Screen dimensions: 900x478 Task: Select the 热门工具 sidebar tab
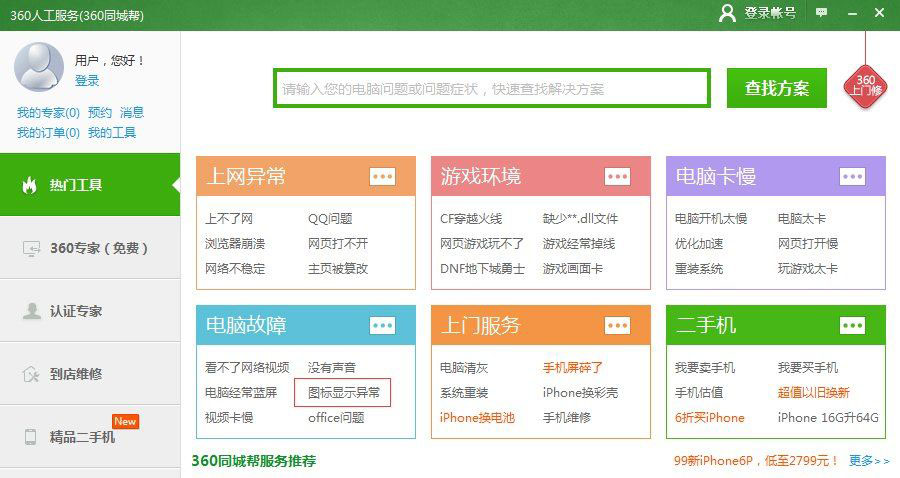pyautogui.click(x=90, y=185)
